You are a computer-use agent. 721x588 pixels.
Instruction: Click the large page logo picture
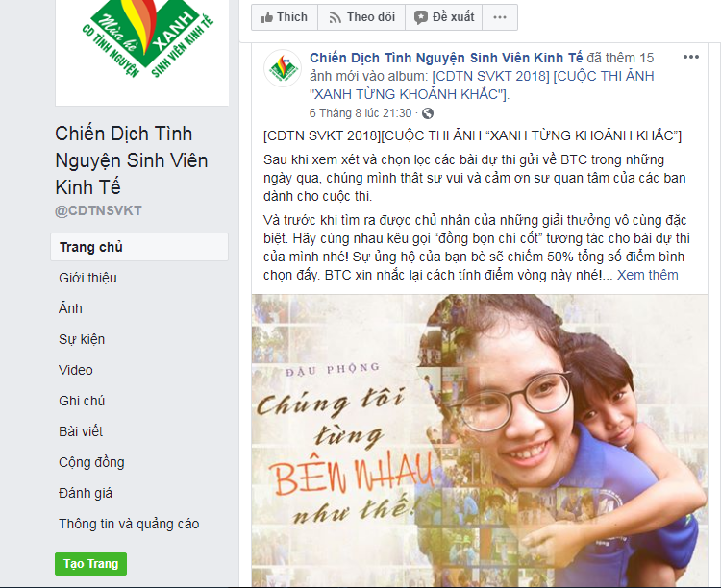142,51
